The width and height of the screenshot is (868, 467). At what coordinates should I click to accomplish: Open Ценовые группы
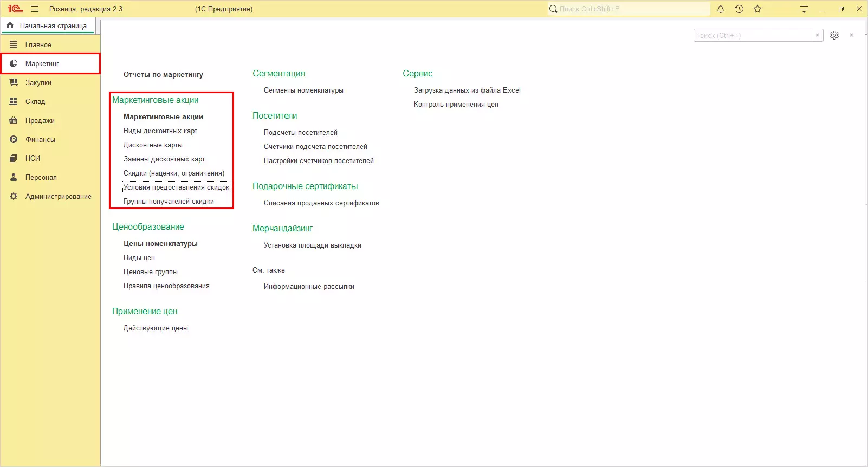pos(151,271)
